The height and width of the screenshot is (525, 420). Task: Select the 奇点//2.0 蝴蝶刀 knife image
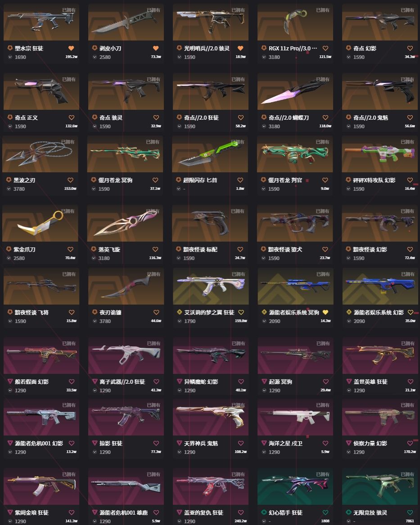[x=295, y=91]
